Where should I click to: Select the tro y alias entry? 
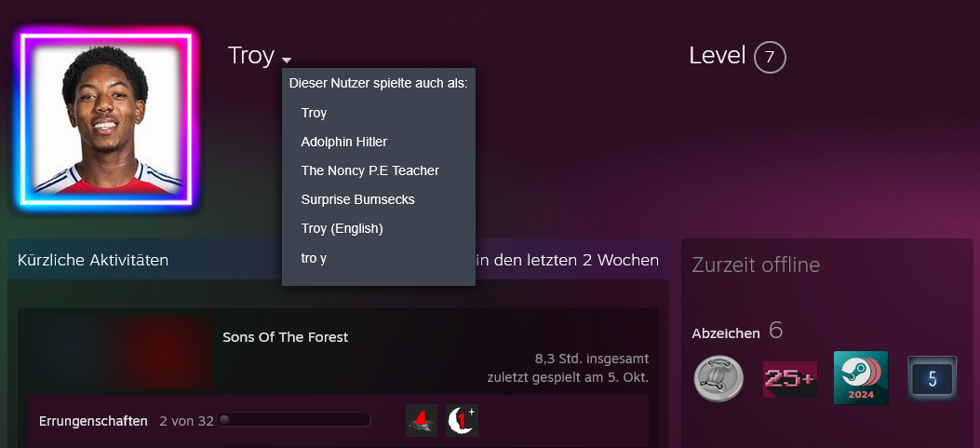(x=314, y=258)
